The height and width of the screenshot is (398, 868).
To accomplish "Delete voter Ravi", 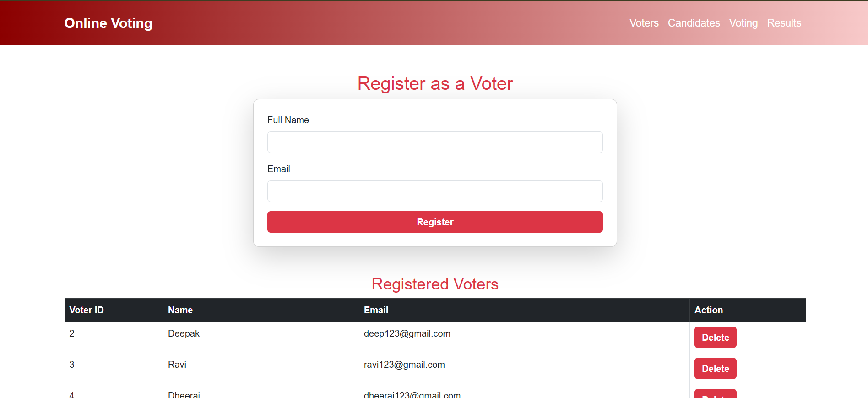I will coord(715,368).
